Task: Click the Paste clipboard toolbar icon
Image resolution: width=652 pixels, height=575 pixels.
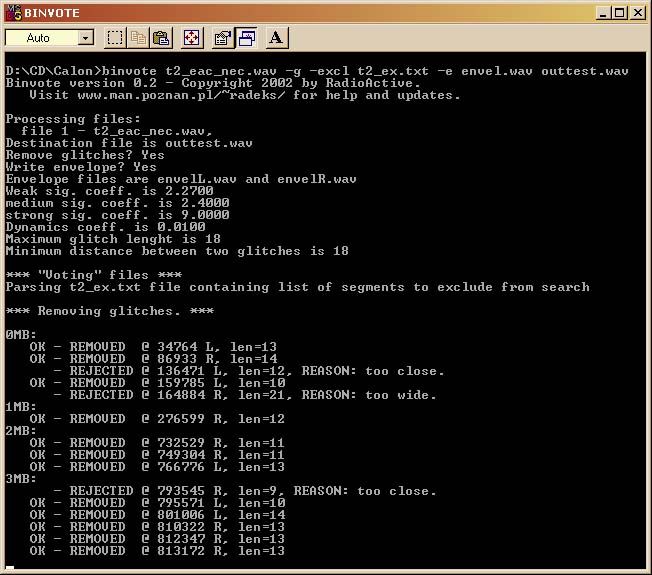Action: pos(161,38)
